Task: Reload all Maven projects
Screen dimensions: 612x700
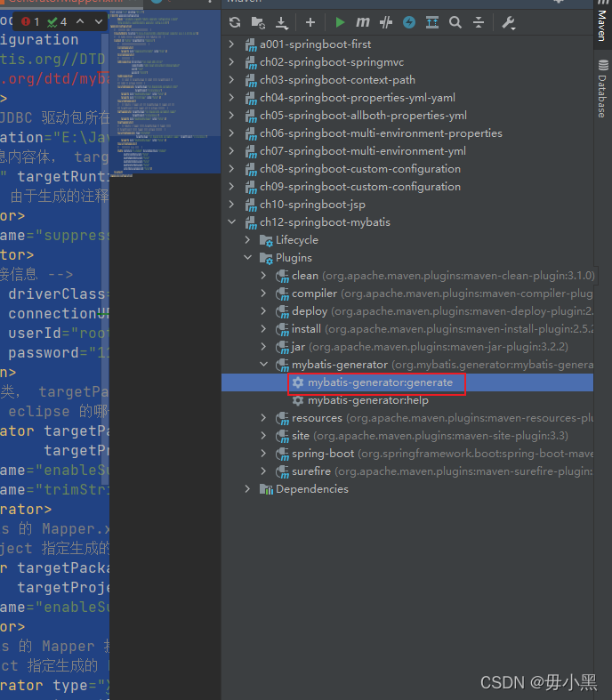Action: point(235,22)
